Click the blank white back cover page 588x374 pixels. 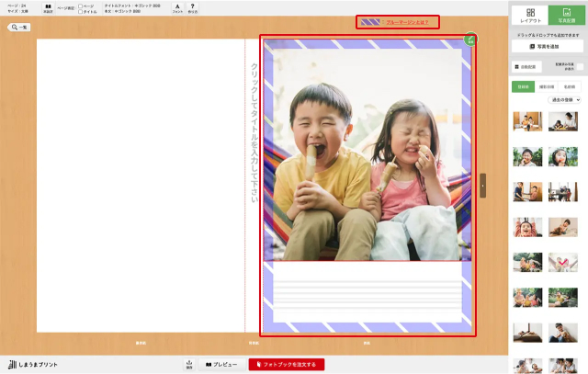pos(141,186)
